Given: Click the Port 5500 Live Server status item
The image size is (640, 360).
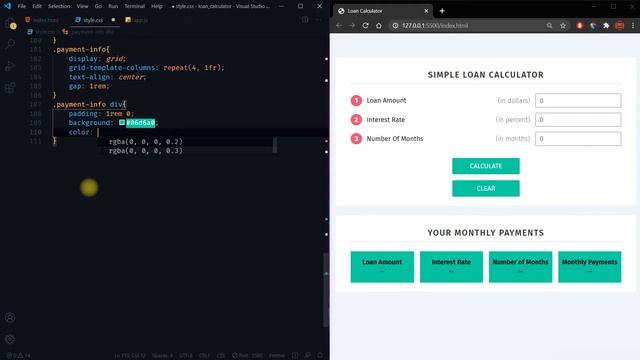Looking at the screenshot, I should pyautogui.click(x=247, y=356).
